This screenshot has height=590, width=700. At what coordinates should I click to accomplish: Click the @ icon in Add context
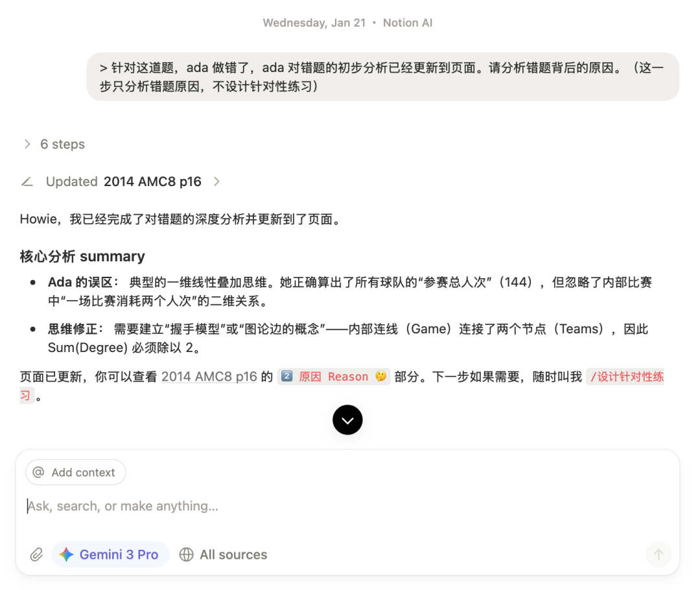pyautogui.click(x=39, y=472)
